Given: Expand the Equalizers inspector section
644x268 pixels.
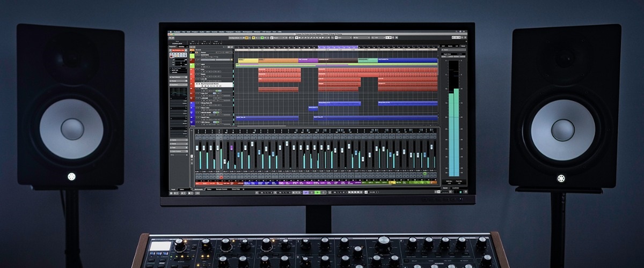Looking at the screenshot, I should pos(178,85).
